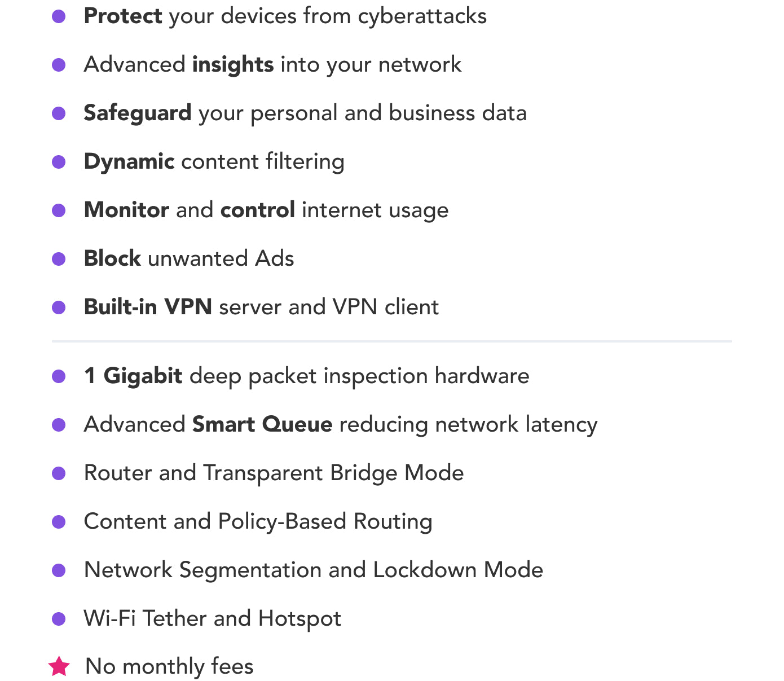Click the bullet beside Block unwanted Ads

(x=59, y=259)
